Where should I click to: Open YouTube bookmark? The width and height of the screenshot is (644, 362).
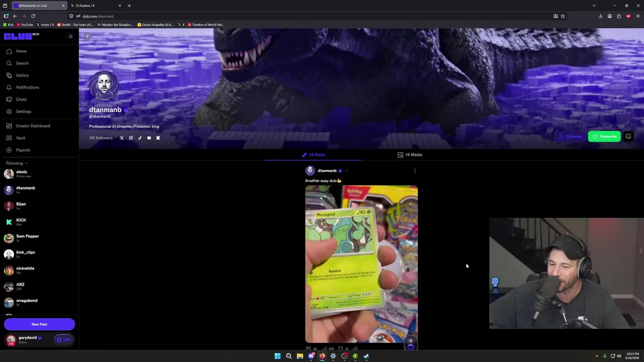(25, 25)
